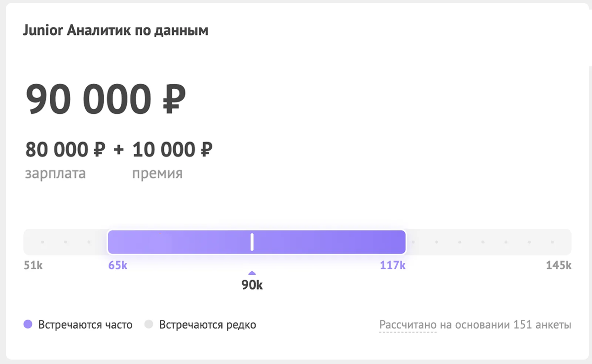
Task: Click the 51k minimum label
Action: tap(34, 265)
